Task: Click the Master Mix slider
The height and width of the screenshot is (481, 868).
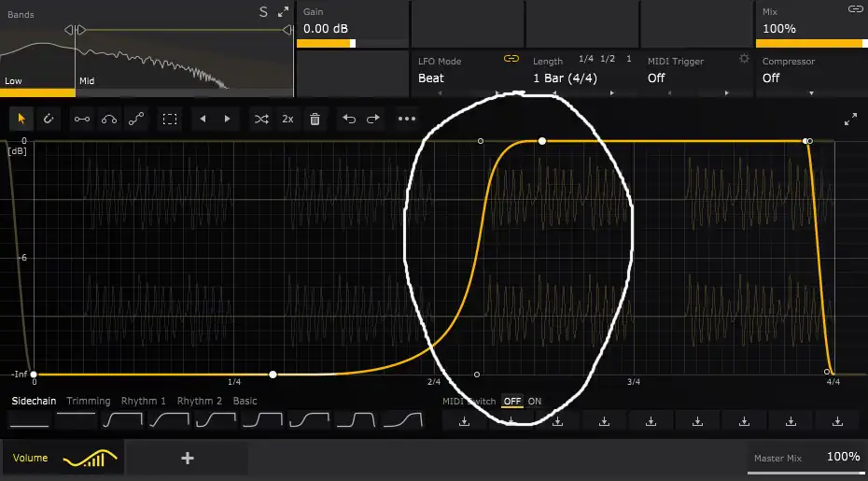Action: pyautogui.click(x=807, y=474)
